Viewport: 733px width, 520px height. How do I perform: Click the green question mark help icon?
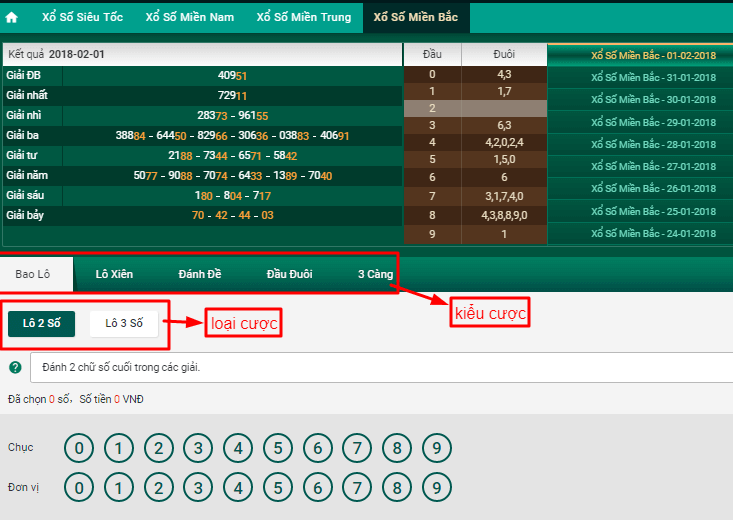(x=15, y=368)
